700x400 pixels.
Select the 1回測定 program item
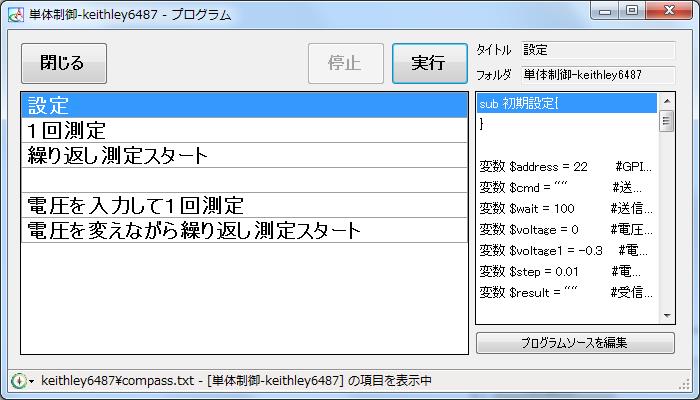point(244,130)
